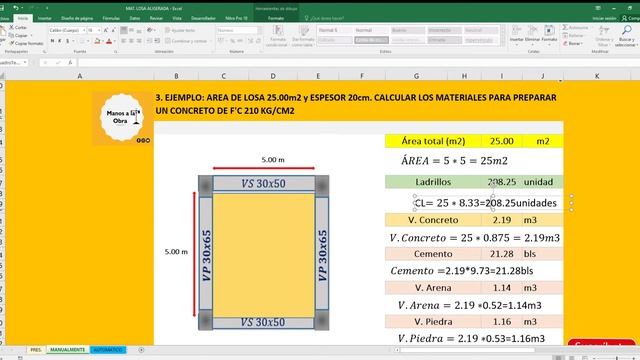This screenshot has width=640, height=360.
Task: Open the ribbon display options
Action: (598, 8)
